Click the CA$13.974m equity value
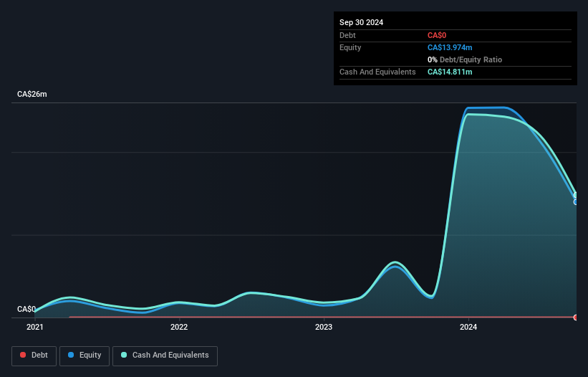Screen dimensions: 588x377 click(x=450, y=47)
